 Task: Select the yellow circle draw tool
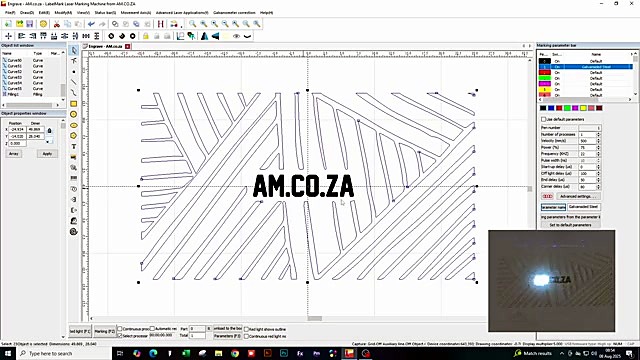click(74, 114)
